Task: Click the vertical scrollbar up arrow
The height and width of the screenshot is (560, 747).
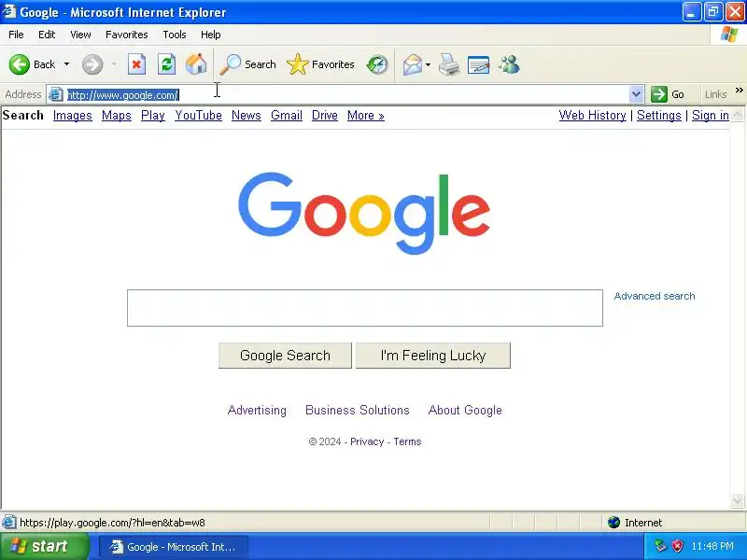Action: tap(737, 115)
